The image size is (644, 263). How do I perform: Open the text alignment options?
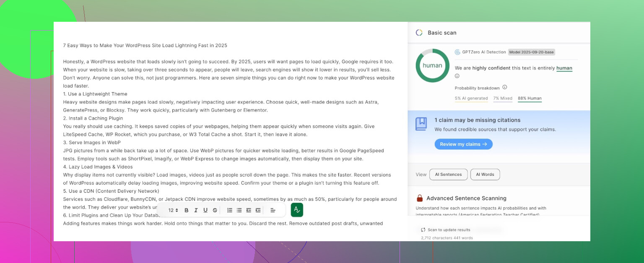(273, 210)
